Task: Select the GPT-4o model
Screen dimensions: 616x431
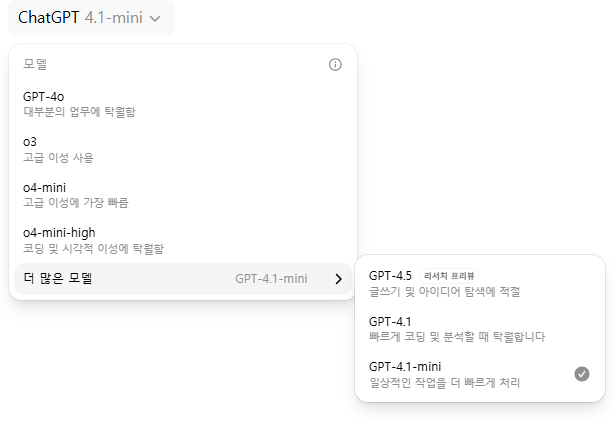Action: (x=183, y=105)
